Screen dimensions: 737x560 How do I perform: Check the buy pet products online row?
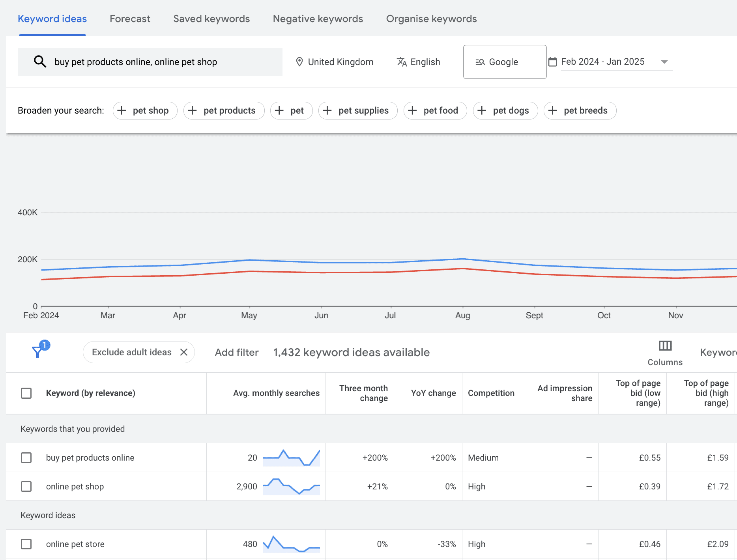26,457
